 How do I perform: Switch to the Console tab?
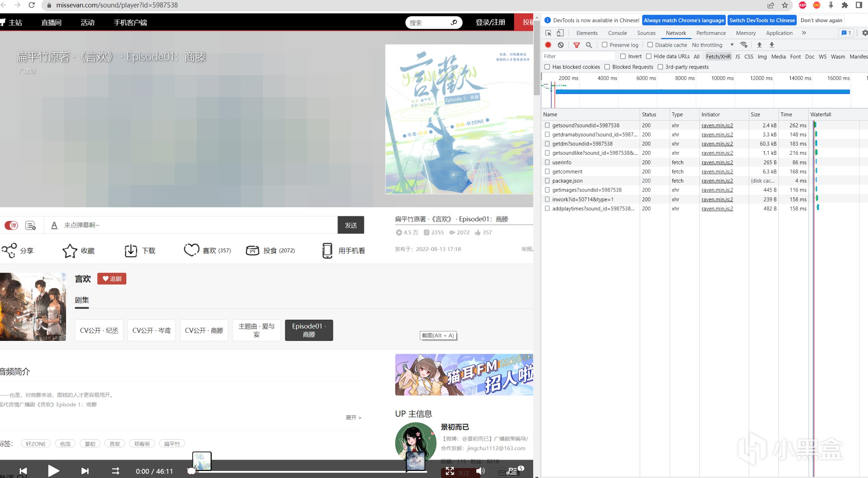tap(617, 33)
